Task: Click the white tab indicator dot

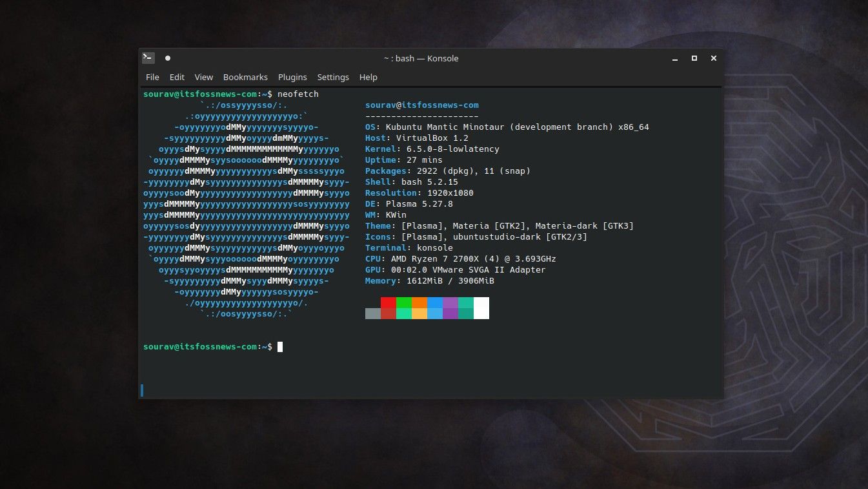Action: click(x=167, y=58)
